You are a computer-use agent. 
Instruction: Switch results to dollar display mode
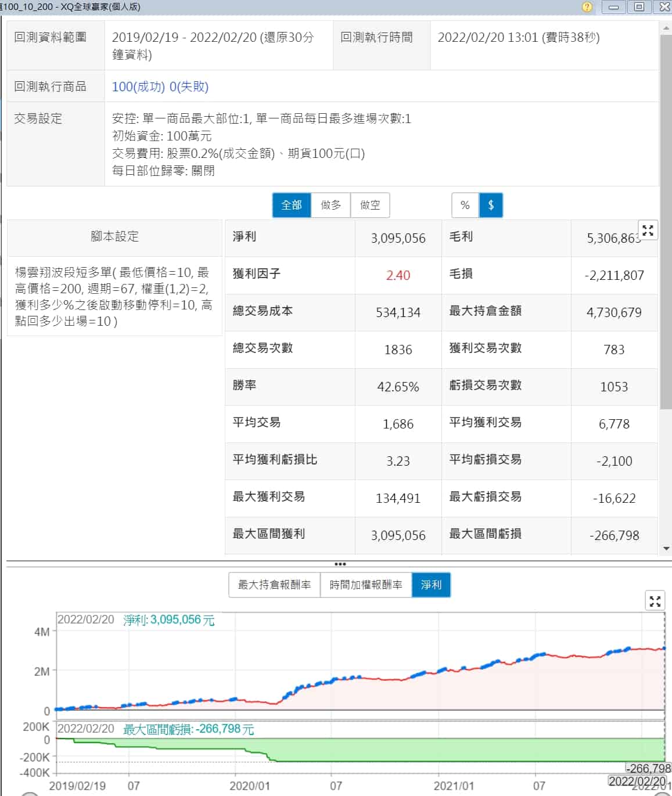pos(491,205)
